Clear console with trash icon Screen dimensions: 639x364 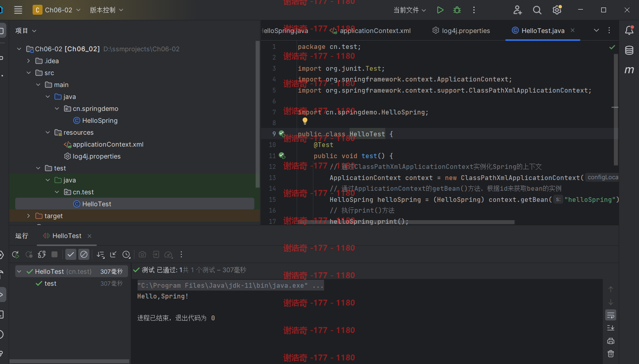[x=611, y=354]
